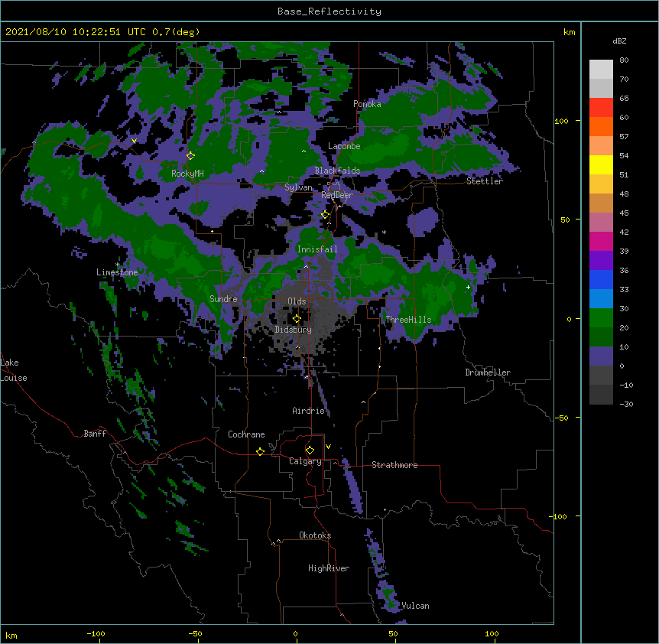Select the yellow 54 dBZ color swatch
Viewport: 659px width, 644px height.
601,164
